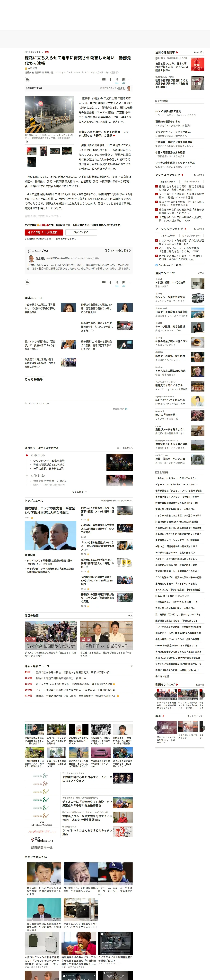Play the 皇后雅子さま 61歳の誕生日 video
Image resolution: width=210 pixels, height=980 pixels.
click(106, 635)
